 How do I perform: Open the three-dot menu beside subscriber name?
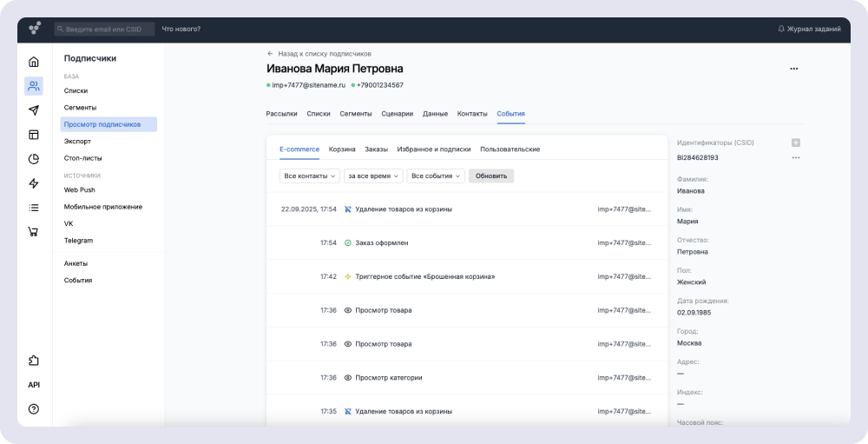(793, 69)
